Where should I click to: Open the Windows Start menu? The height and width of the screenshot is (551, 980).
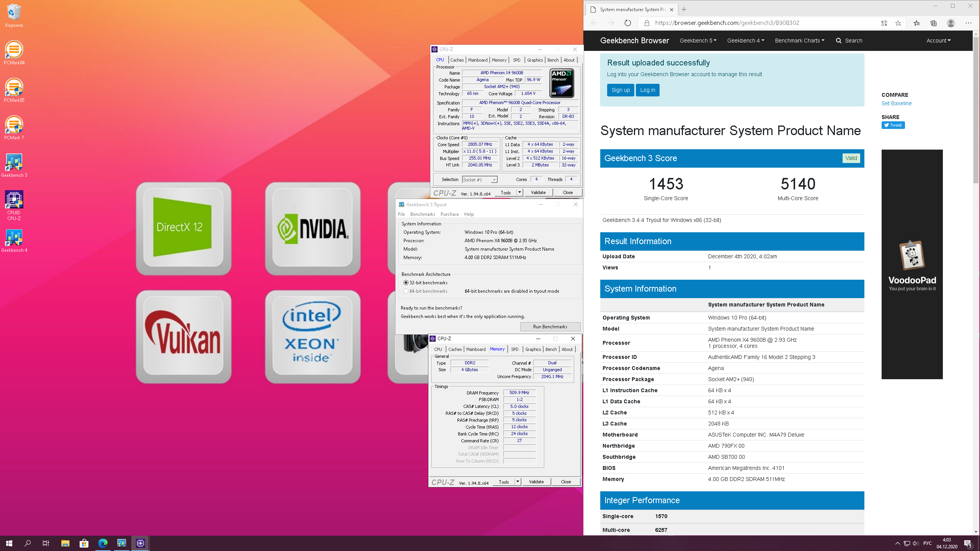[x=9, y=543]
